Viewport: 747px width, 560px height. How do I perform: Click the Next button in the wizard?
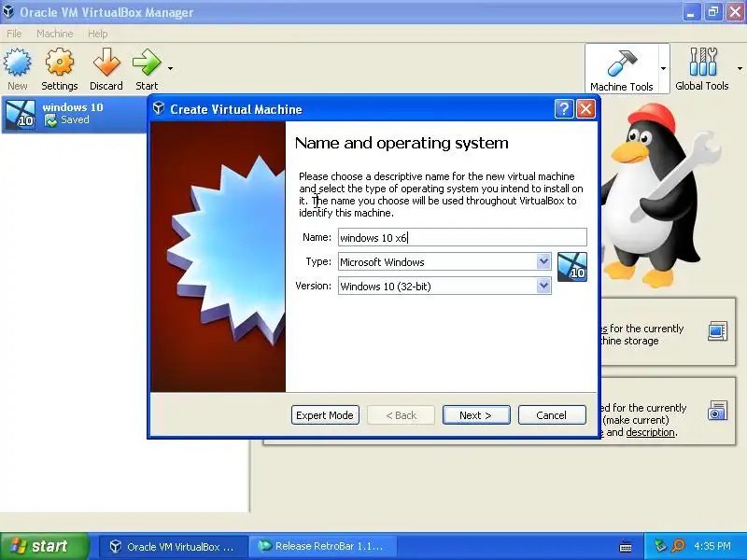click(476, 414)
